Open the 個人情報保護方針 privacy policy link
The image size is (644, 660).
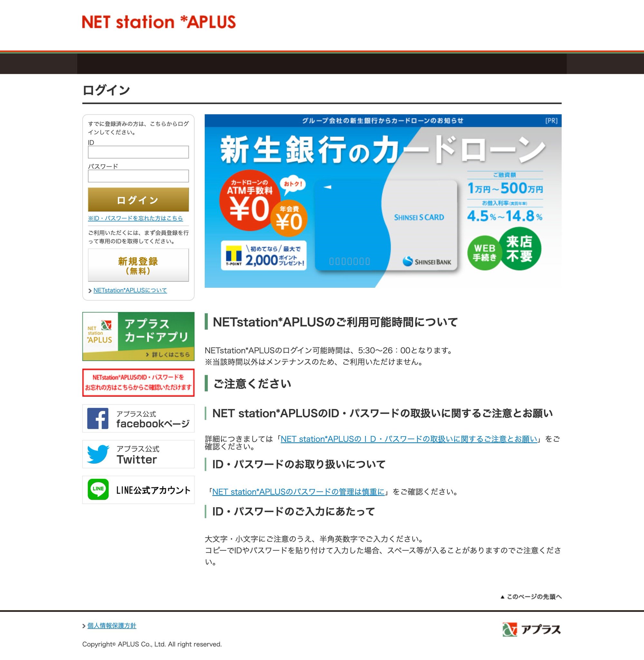(112, 626)
